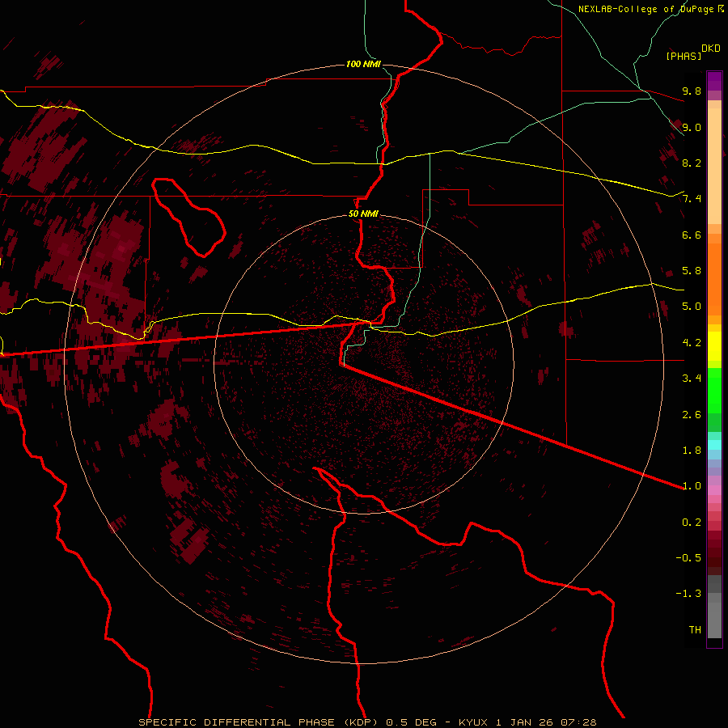Image resolution: width=728 pixels, height=728 pixels.
Task: Click the TH threshold label
Action: [x=695, y=630]
